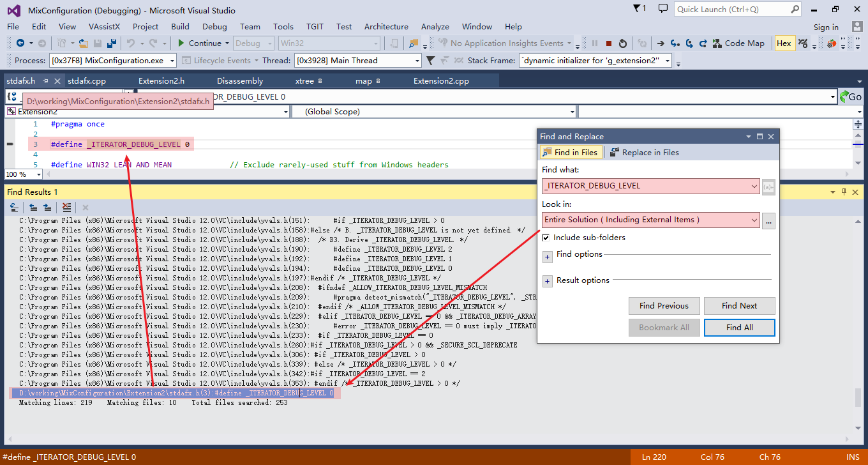Screen dimensions: 868x465
Task: Open the Find and Replace window position menu
Action: (x=748, y=137)
